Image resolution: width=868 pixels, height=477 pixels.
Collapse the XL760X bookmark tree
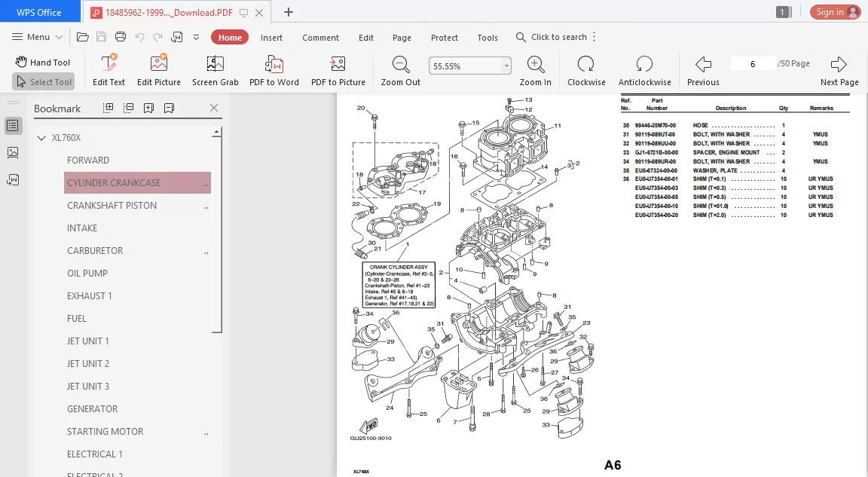[41, 138]
